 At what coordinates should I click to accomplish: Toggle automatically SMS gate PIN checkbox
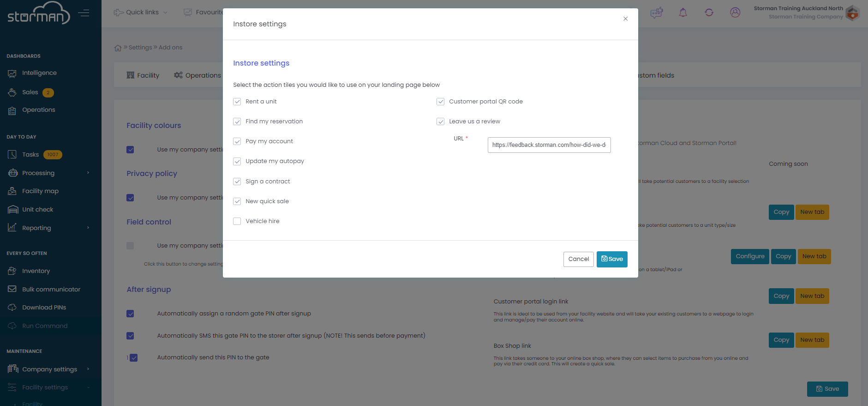130,336
